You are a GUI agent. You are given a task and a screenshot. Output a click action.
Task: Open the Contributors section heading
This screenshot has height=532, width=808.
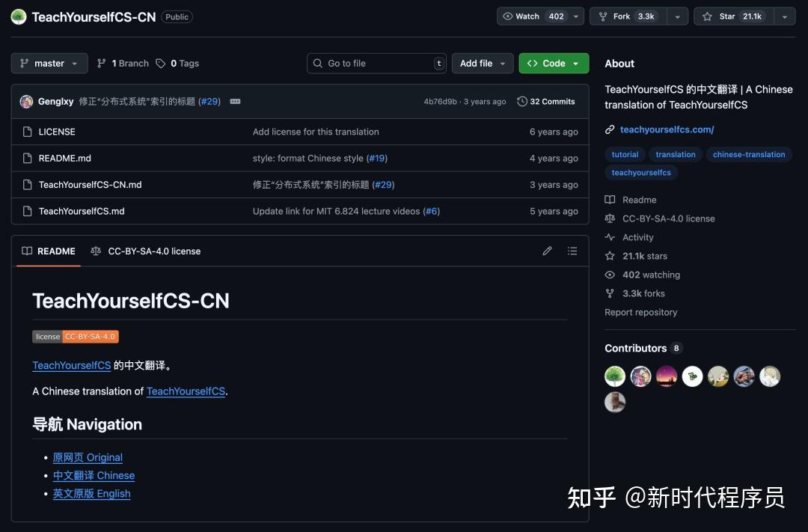click(x=643, y=348)
